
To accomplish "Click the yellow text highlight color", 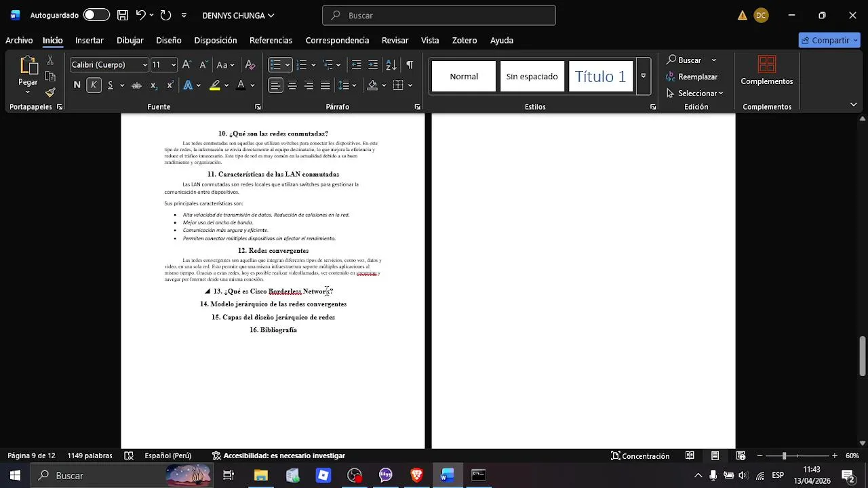I will point(215,85).
